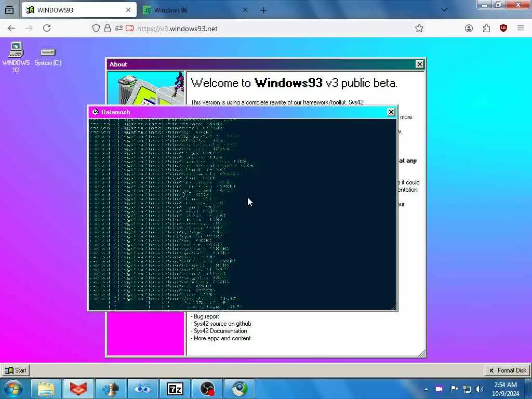The width and height of the screenshot is (532, 399).
Task: Click the Datamosh window title icon
Action: (x=96, y=112)
